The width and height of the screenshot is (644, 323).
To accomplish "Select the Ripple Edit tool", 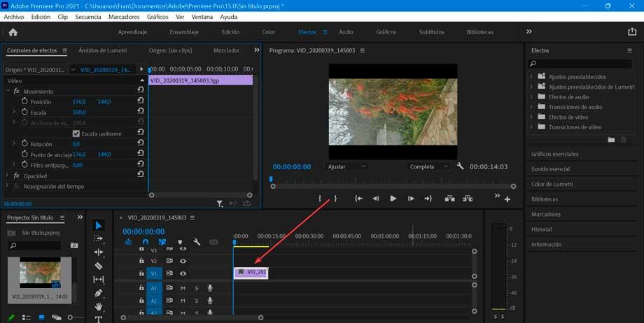I will click(99, 252).
